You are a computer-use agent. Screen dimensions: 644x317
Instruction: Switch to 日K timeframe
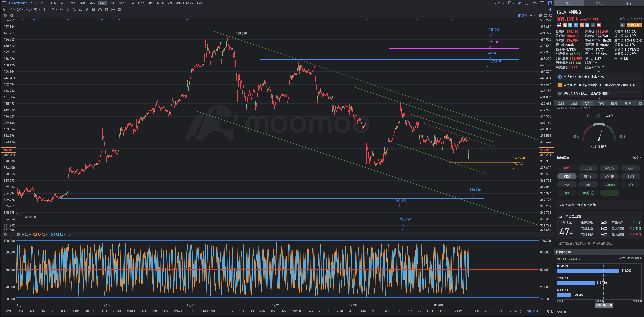53,3
